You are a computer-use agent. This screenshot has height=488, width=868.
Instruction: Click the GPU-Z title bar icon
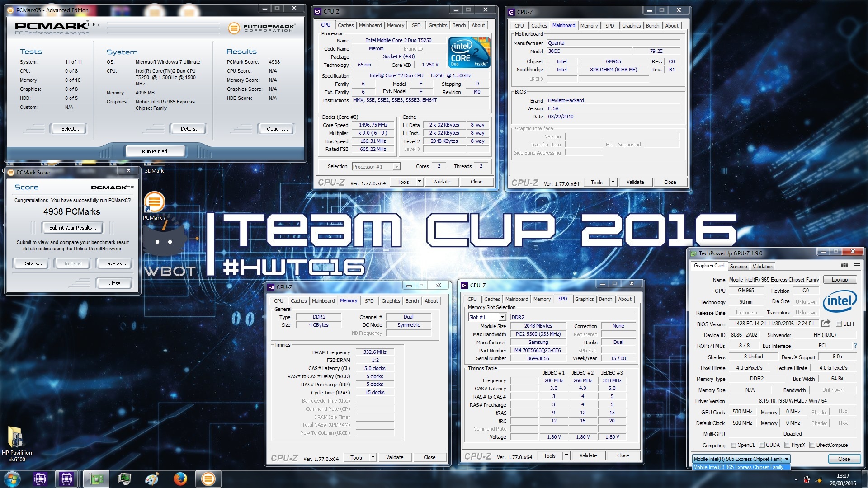[693, 253]
